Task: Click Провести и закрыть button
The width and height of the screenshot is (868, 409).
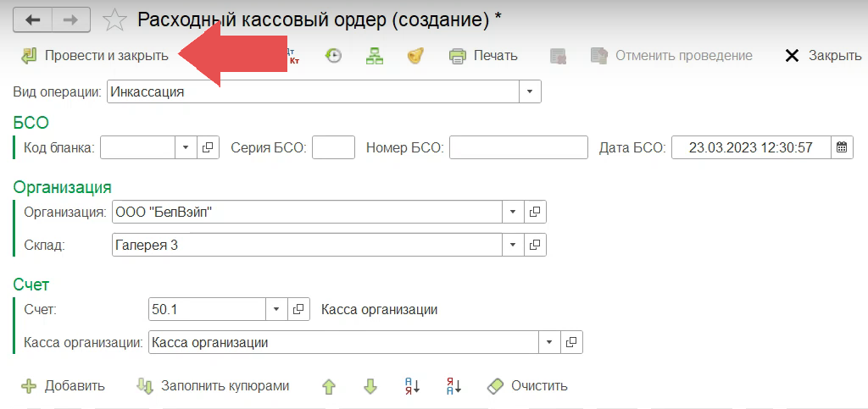Action: 95,56
